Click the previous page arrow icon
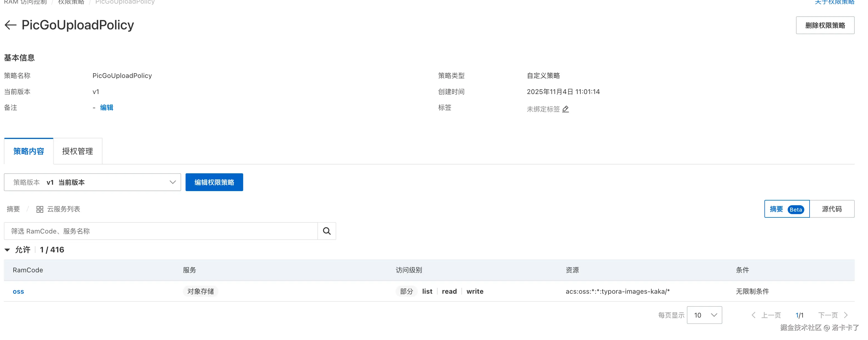This screenshot has width=868, height=340. 753,315
